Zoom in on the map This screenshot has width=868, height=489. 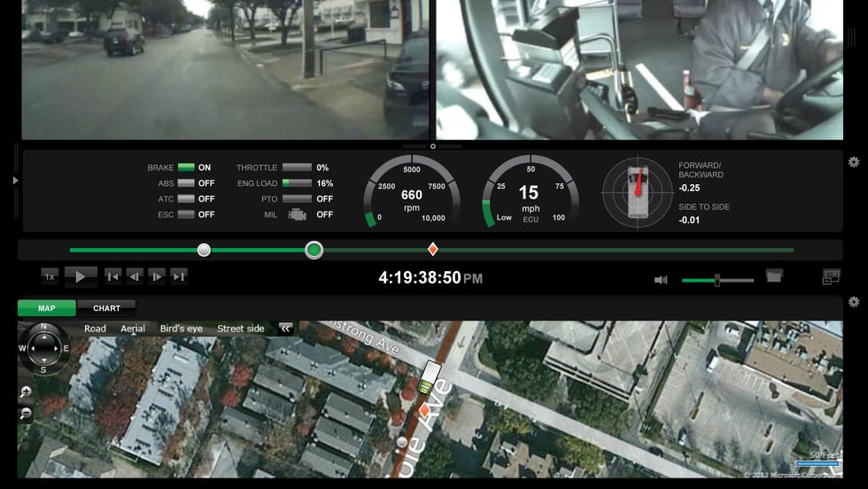26,392
